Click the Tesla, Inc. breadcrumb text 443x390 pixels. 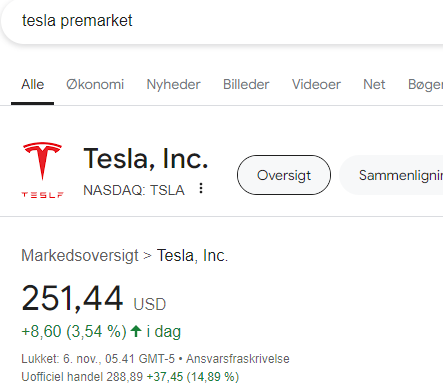point(192,256)
